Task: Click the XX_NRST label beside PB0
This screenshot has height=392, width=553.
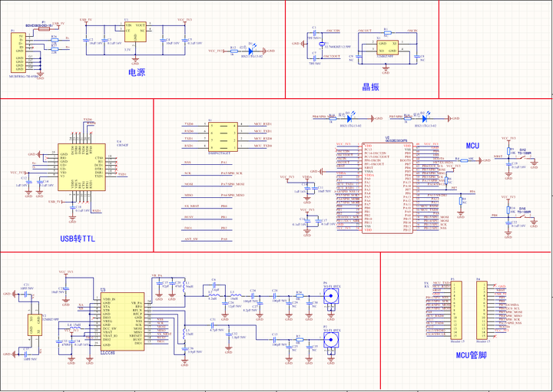Action: pos(192,206)
